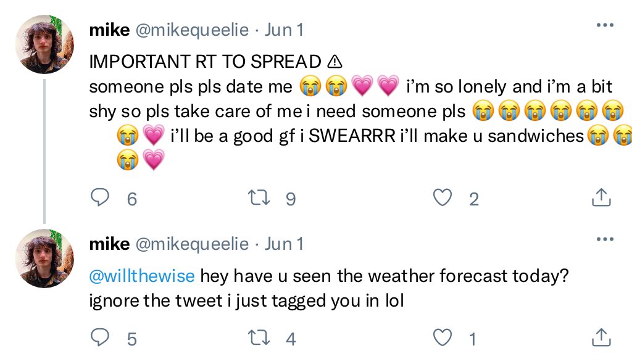The image size is (632, 364).
Task: Open more options on the first tweet
Action: pos(605,25)
